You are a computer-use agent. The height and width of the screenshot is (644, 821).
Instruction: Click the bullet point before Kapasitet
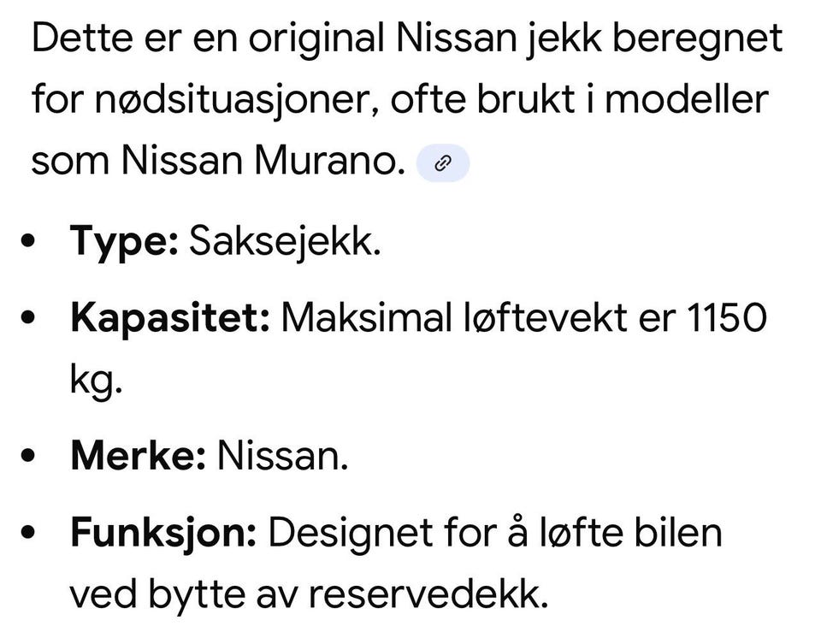point(28,318)
